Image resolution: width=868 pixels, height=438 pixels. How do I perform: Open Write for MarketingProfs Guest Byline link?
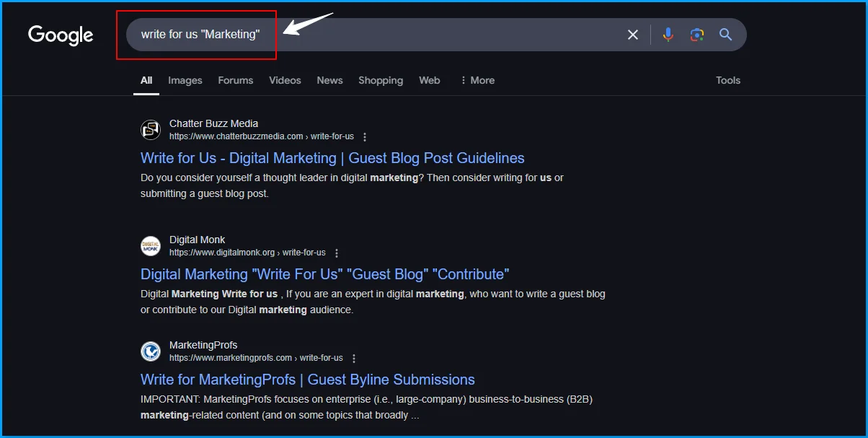click(x=308, y=380)
